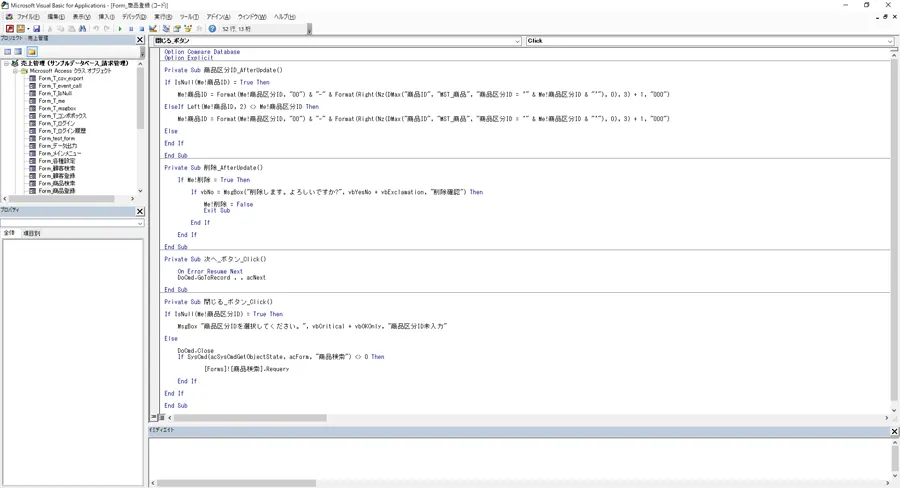Click the project tree vertical scrollbar thumb

click(x=140, y=99)
